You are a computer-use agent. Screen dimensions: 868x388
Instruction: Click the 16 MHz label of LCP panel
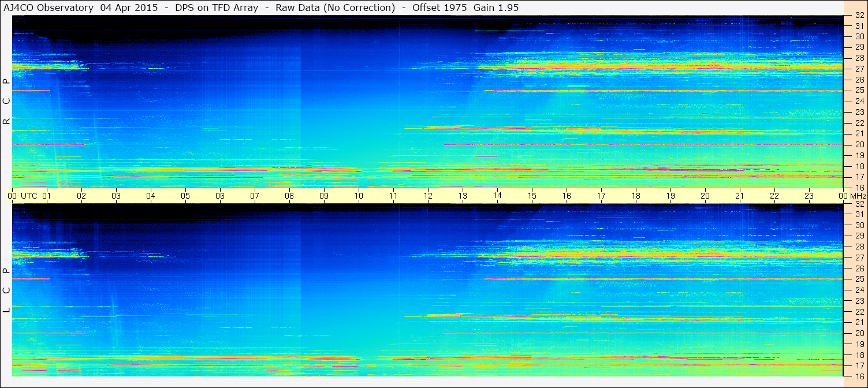pyautogui.click(x=859, y=376)
